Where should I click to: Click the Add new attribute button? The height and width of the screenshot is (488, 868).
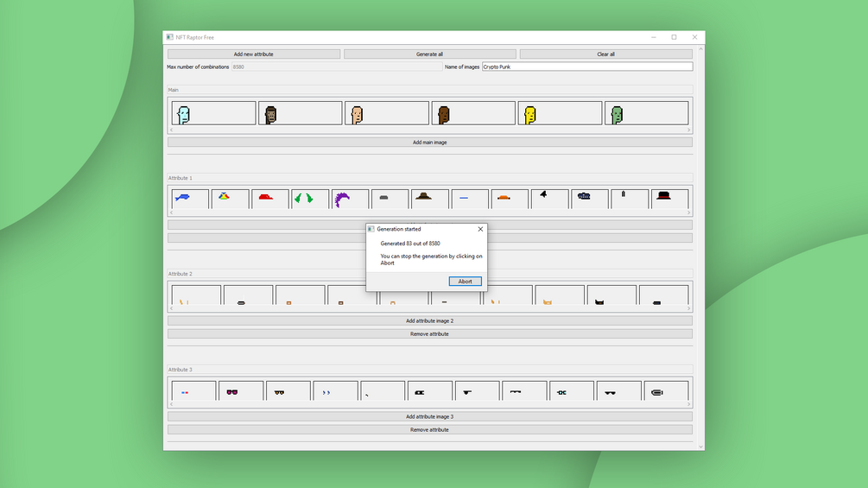[x=254, y=54]
